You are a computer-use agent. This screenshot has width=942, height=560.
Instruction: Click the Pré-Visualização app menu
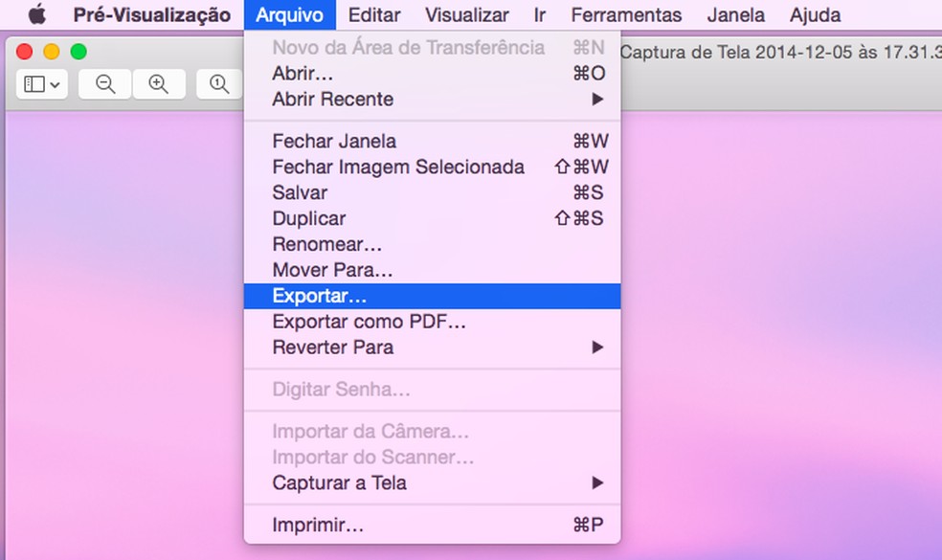click(152, 14)
